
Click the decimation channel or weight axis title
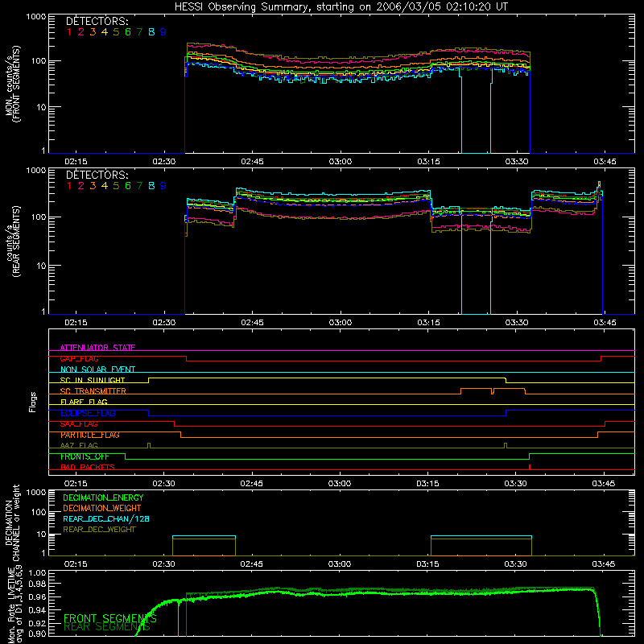[x=12, y=522]
